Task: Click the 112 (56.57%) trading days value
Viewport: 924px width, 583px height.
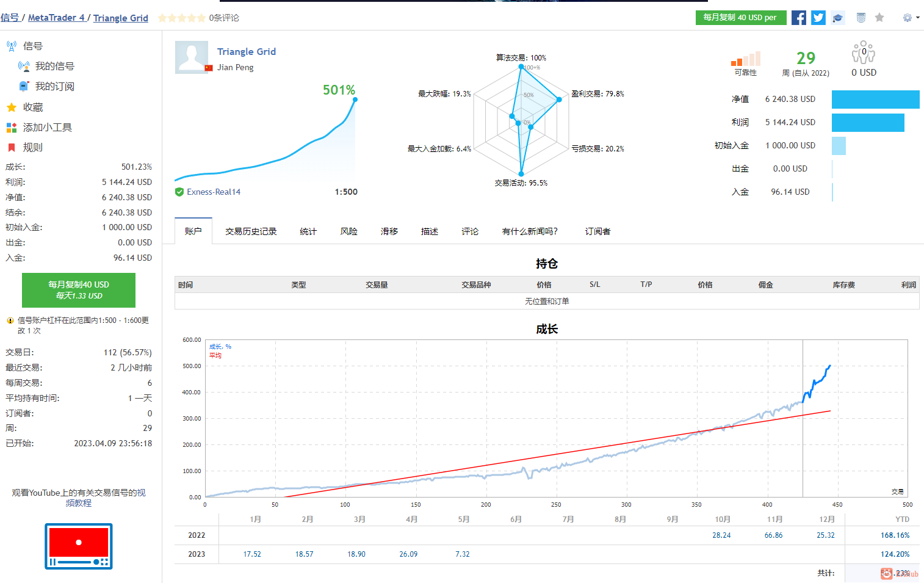Action: 128,353
